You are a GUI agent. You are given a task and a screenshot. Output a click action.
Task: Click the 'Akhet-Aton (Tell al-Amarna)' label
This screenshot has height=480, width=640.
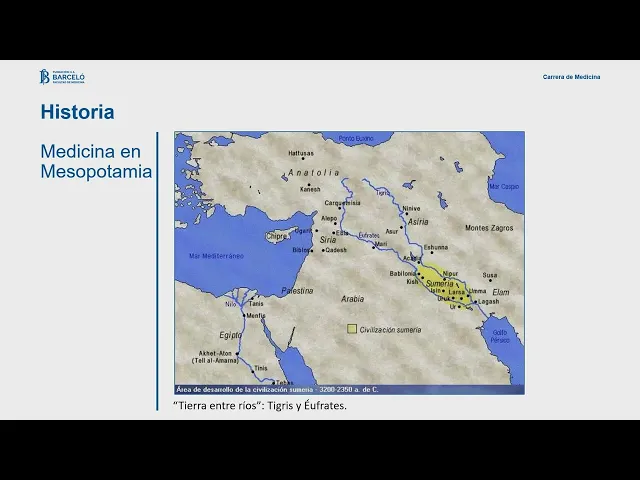(x=215, y=357)
